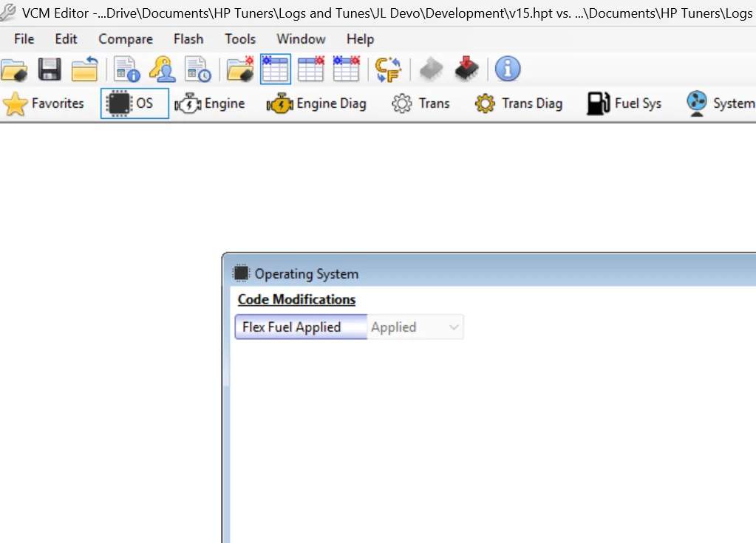The image size is (756, 543).
Task: Open the File menu
Action: pyautogui.click(x=24, y=39)
